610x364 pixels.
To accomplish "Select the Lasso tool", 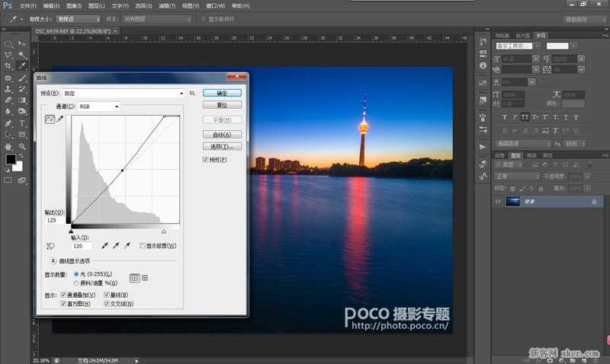I will pos(8,55).
